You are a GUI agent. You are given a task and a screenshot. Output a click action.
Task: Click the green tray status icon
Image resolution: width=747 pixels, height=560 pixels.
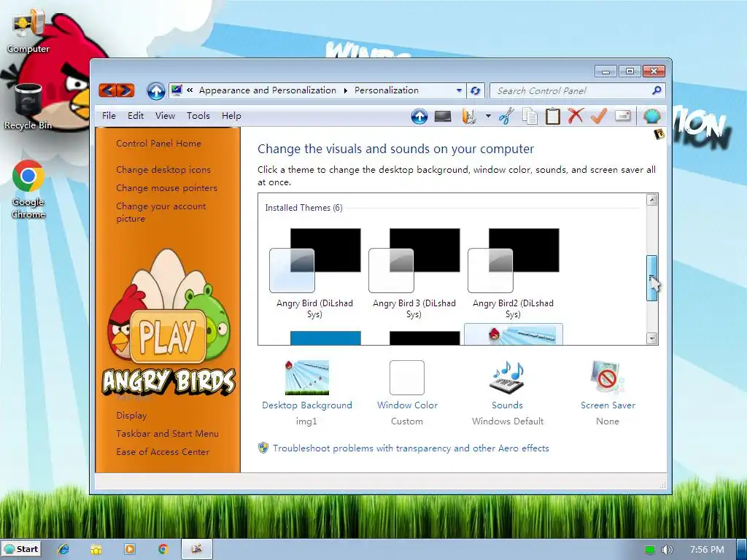(650, 550)
